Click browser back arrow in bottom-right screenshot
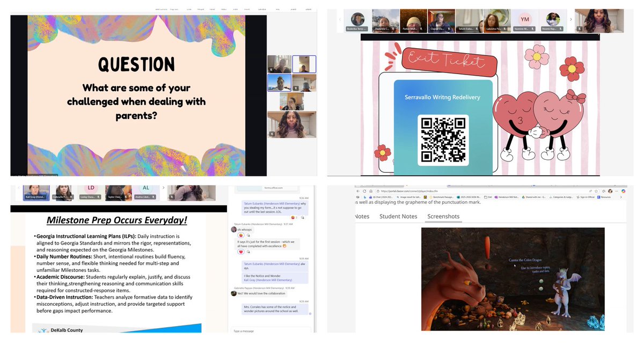 (x=358, y=191)
